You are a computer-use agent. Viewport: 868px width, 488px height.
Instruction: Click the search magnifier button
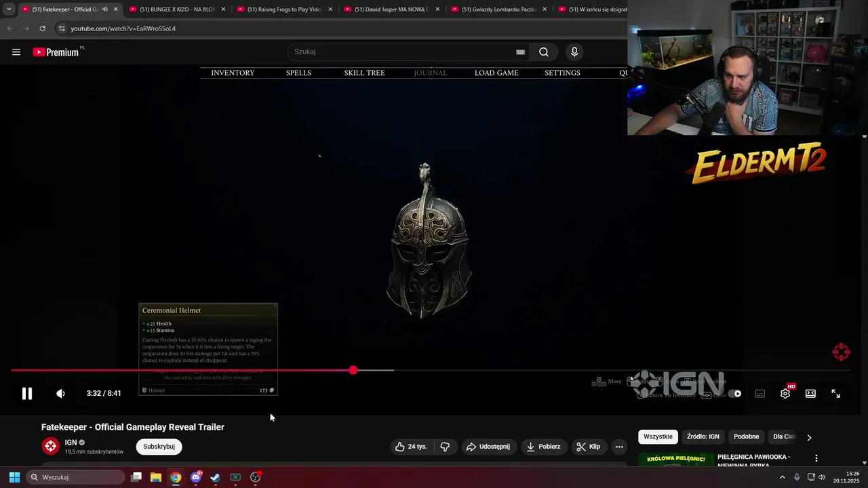pyautogui.click(x=544, y=52)
